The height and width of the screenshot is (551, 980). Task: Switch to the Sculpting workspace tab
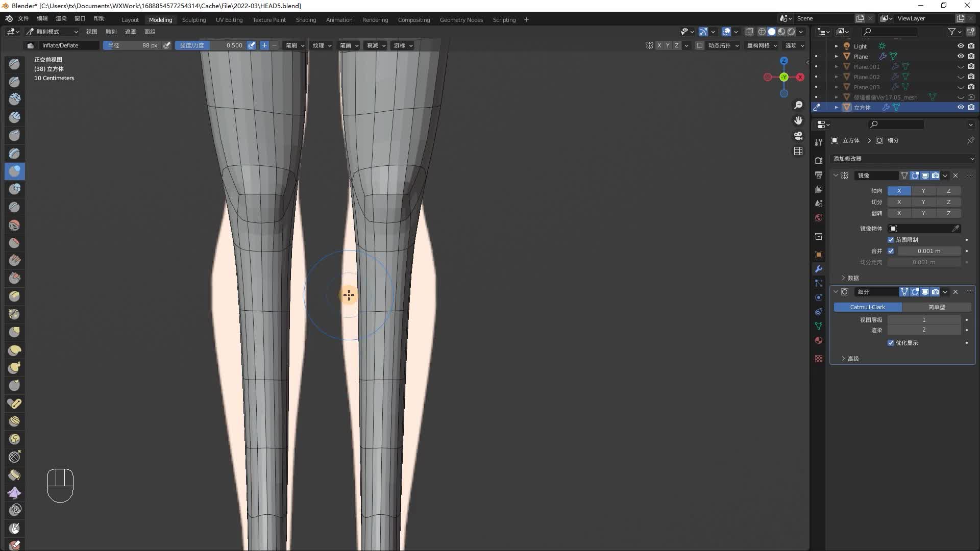(x=193, y=20)
